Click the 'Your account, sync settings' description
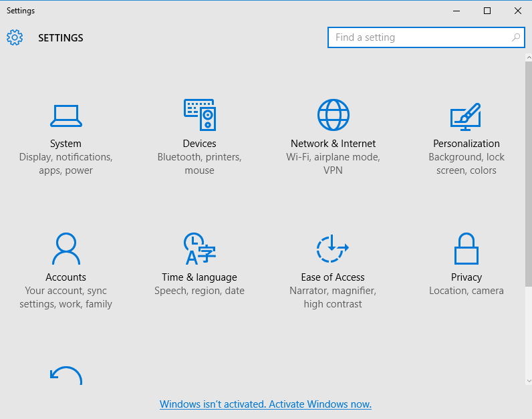 [65, 297]
